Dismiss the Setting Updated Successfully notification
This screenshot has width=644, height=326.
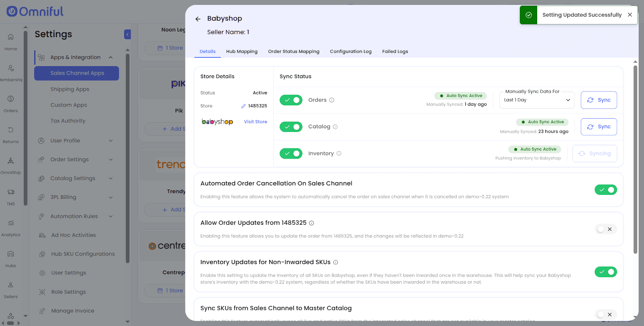point(630,15)
